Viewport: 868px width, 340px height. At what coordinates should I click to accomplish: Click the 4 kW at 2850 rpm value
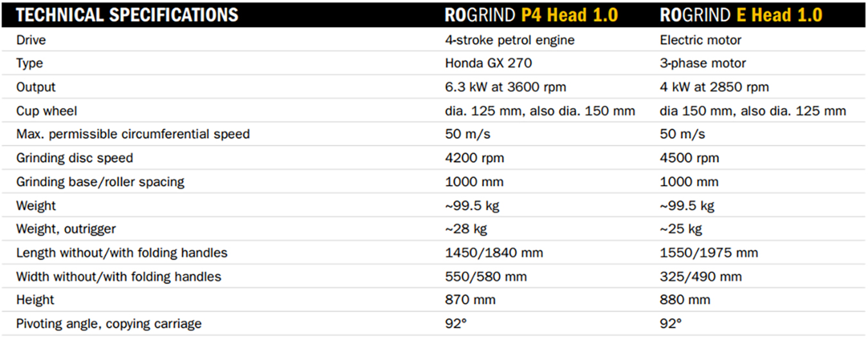pyautogui.click(x=714, y=87)
